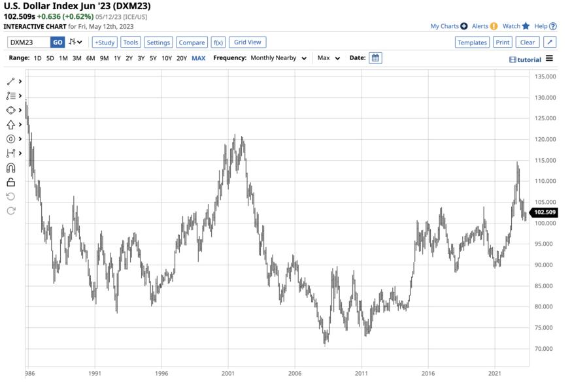
Task: Open the Help link
Action: (x=541, y=26)
